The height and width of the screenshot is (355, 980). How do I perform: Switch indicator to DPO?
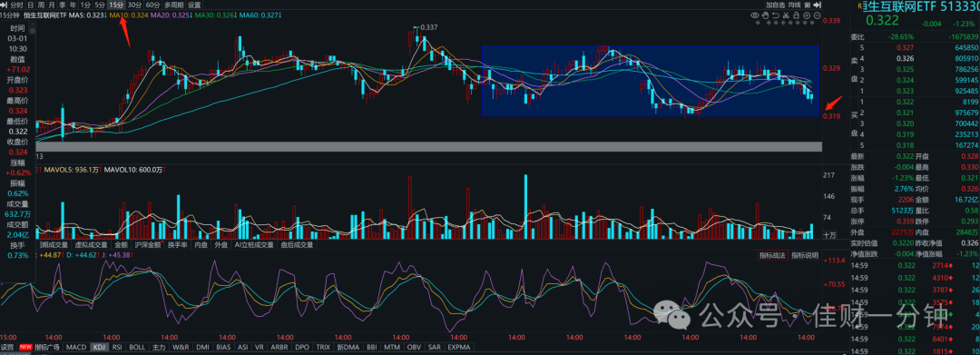tap(302, 347)
